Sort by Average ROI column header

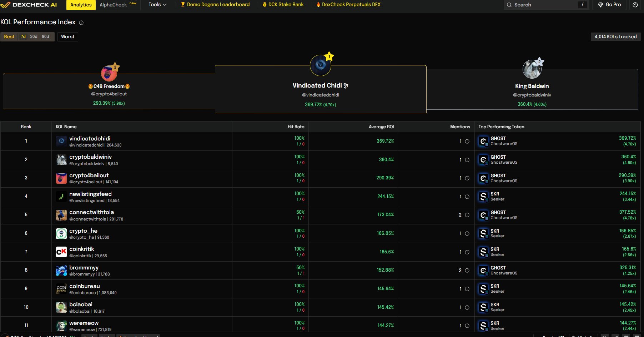(x=381, y=127)
